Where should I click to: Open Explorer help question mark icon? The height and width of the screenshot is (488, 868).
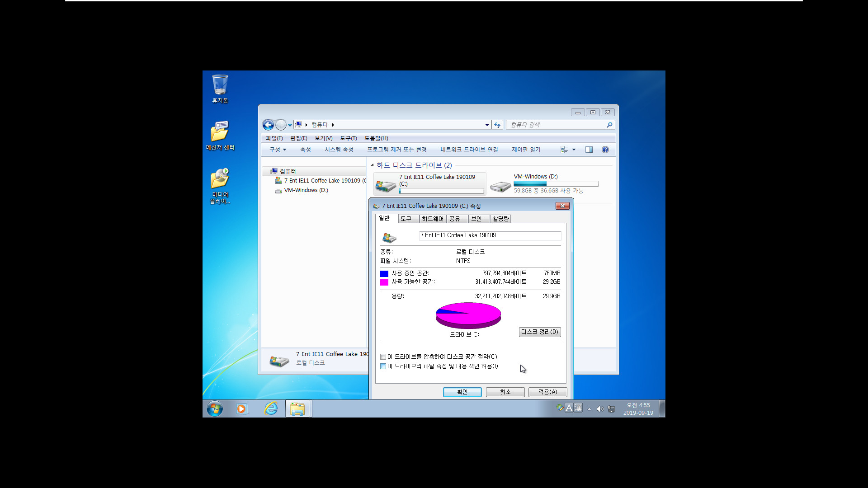point(605,150)
